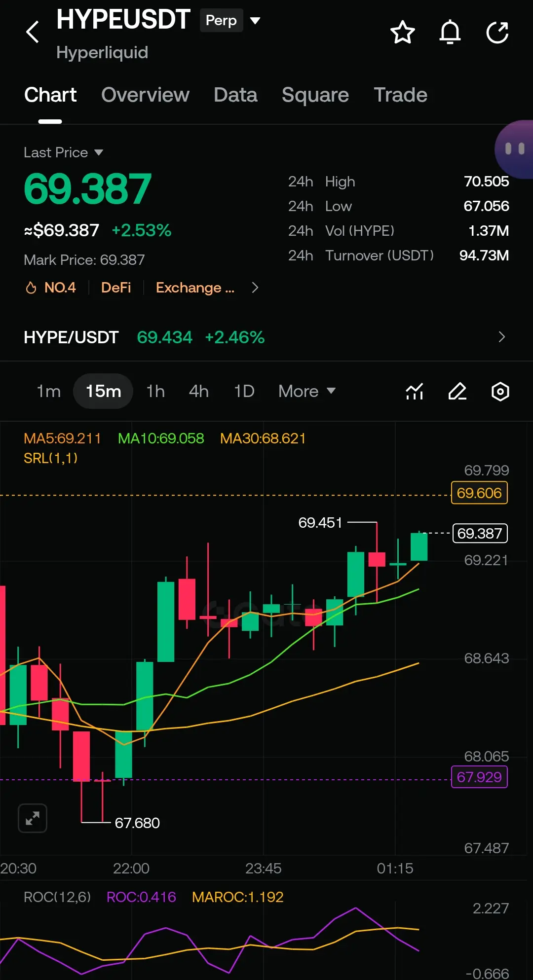
Task: Tap the Mark Price: 69.387 text
Action: point(84,260)
